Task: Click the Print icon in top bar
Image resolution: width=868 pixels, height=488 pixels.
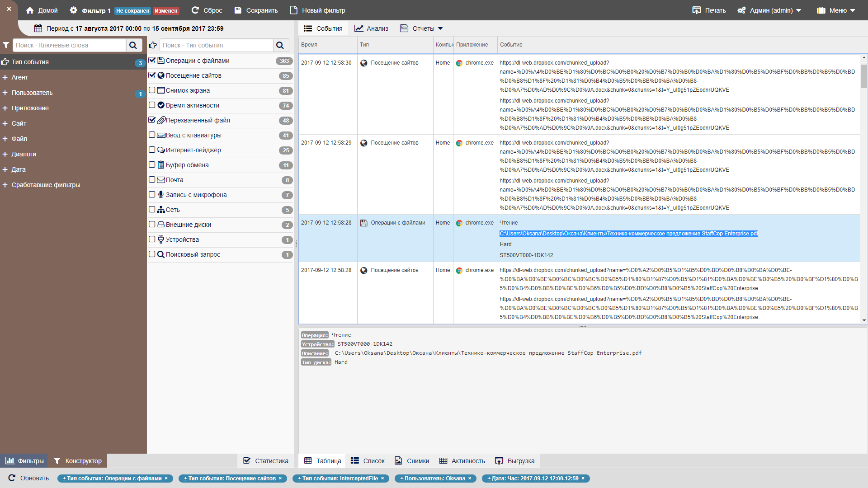Action: coord(696,10)
